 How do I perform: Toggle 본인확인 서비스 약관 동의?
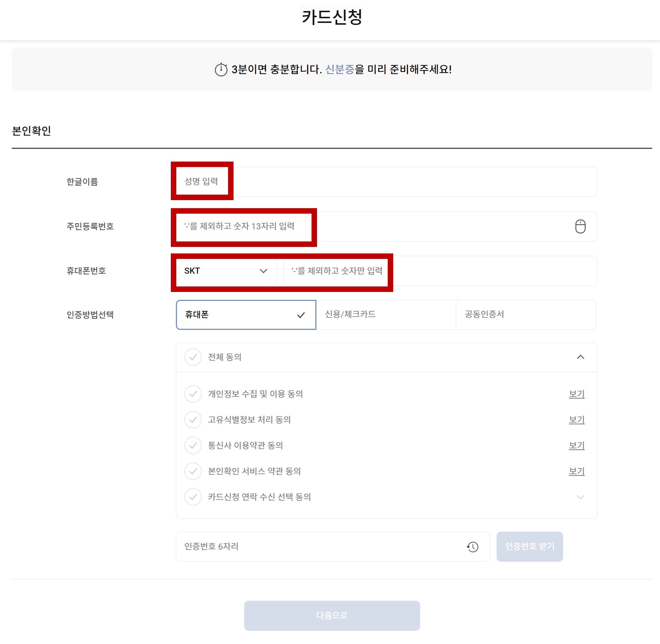click(x=193, y=471)
